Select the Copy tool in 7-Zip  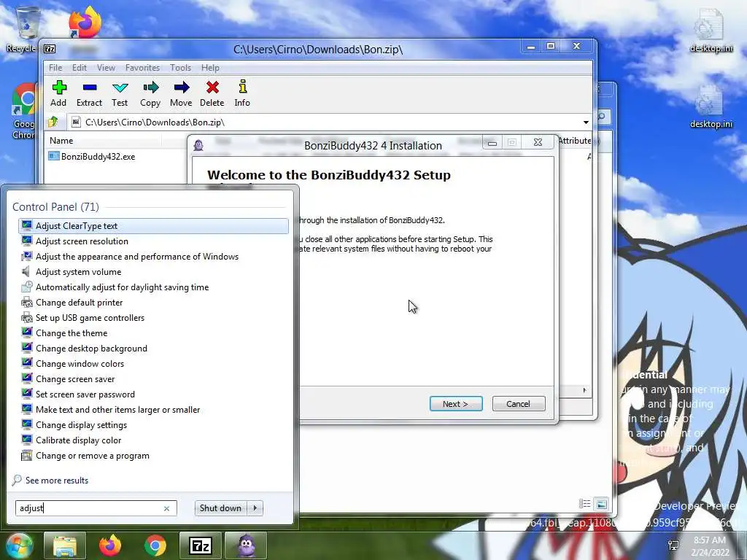tap(150, 94)
